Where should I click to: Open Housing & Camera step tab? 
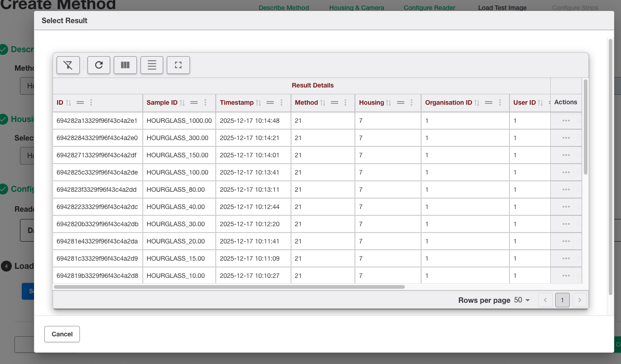tap(357, 8)
